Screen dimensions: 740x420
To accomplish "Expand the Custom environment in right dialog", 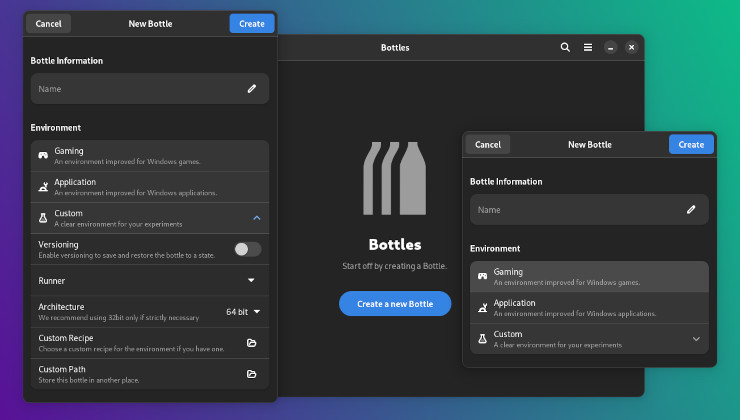I will (x=696, y=339).
